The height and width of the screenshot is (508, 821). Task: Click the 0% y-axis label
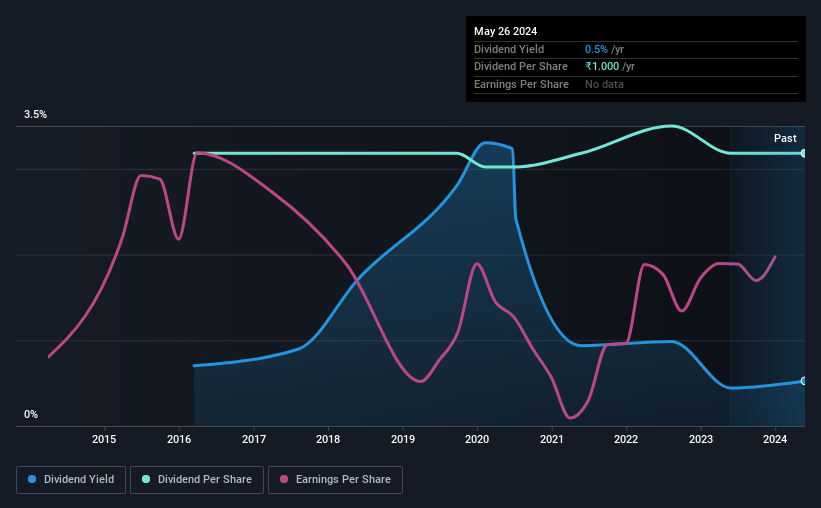[x=31, y=414]
